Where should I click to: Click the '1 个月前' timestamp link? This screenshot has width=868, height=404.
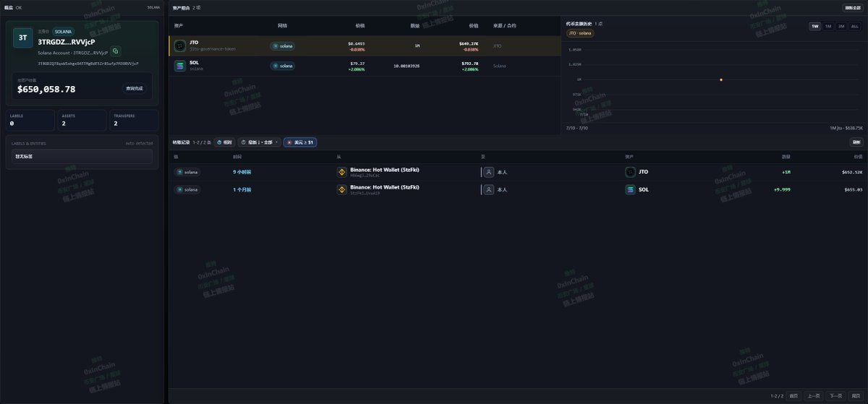[x=242, y=189]
